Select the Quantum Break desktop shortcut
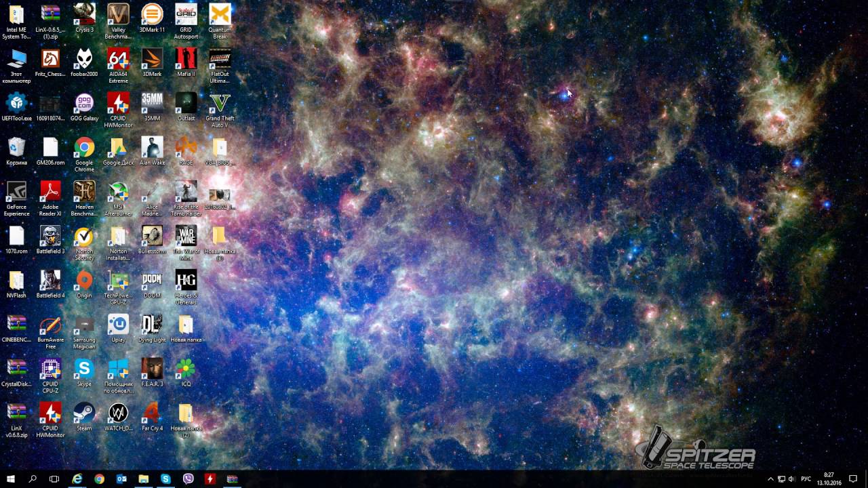Image resolution: width=868 pixels, height=488 pixels. 220,22
